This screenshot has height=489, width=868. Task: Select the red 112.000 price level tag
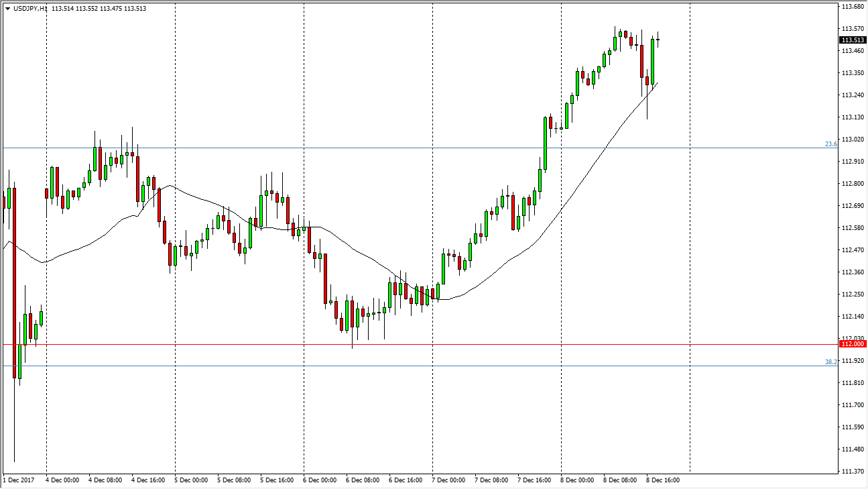[x=853, y=344]
